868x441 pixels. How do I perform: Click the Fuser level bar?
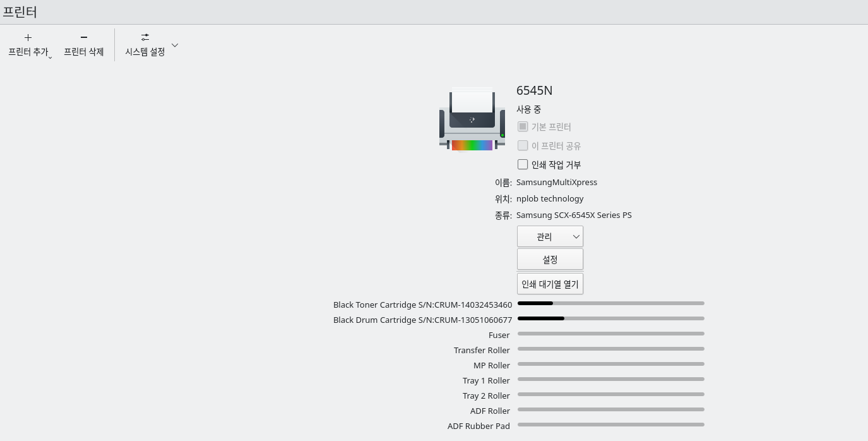tap(610, 334)
